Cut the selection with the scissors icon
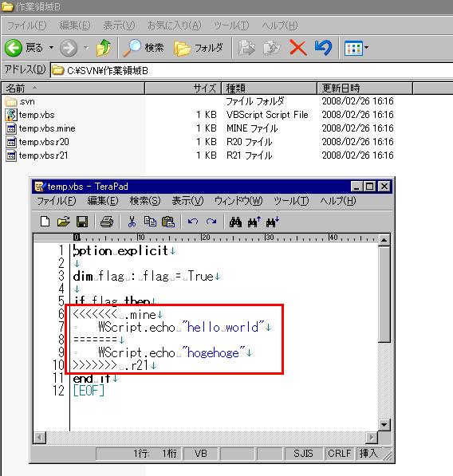The width and height of the screenshot is (453, 476). pos(132,222)
